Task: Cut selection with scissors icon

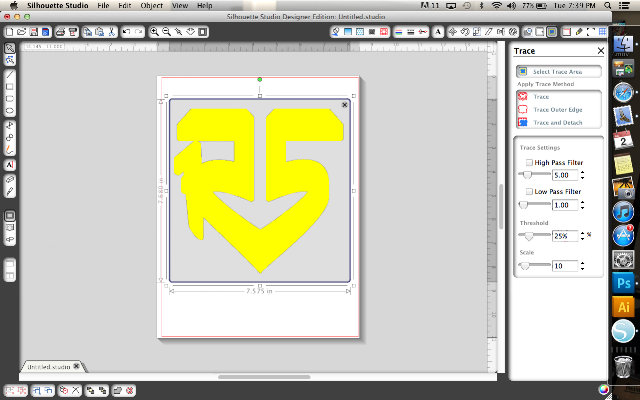Action: (111, 32)
